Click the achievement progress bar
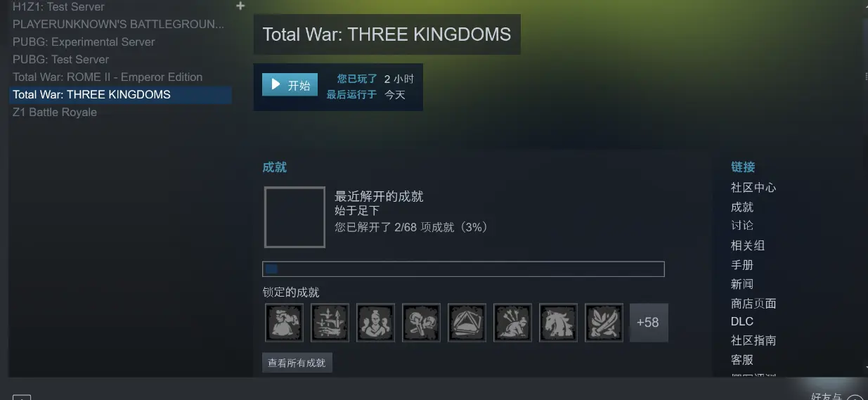This screenshot has height=400, width=868. click(463, 269)
